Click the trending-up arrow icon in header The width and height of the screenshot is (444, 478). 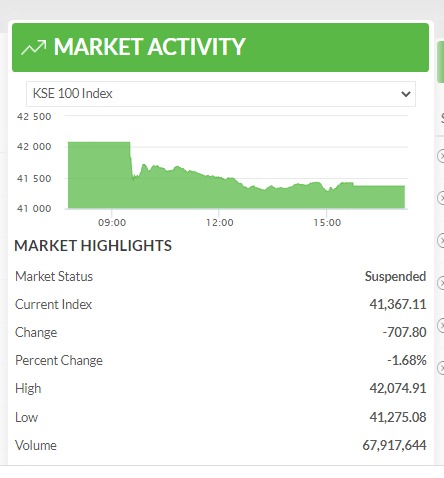tap(34, 47)
